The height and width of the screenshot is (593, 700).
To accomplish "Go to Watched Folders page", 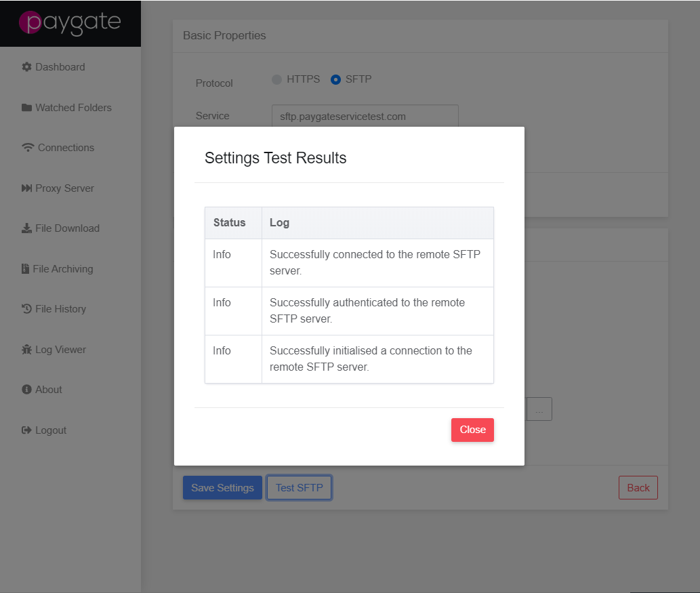I will (67, 108).
